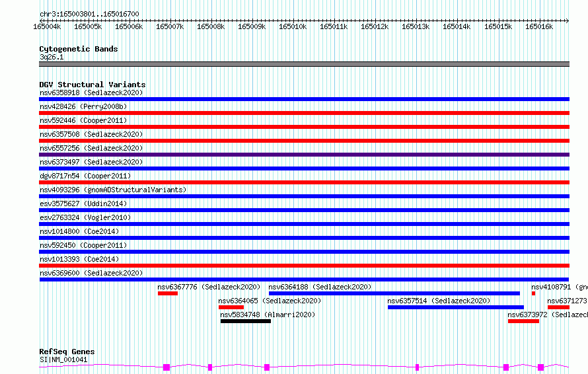Select the nsv6357514 (Sedlazeck2020) label
The image size is (588, 374).
(x=439, y=301)
